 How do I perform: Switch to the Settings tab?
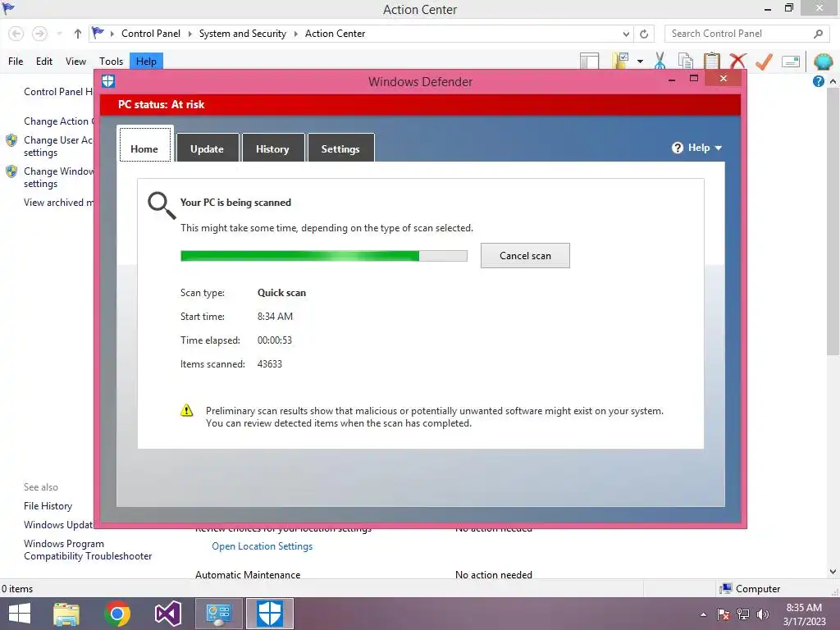[x=340, y=148]
